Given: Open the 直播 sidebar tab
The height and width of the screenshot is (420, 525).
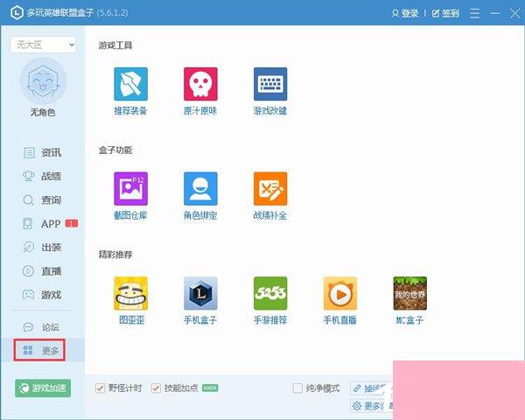Looking at the screenshot, I should point(42,271).
